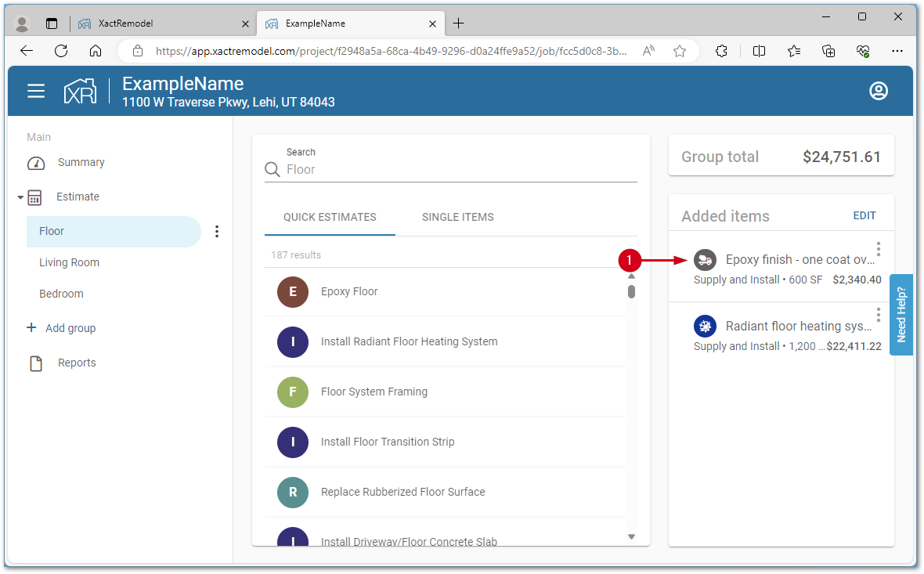
Task: Open the Need Help side tab
Action: (901, 314)
